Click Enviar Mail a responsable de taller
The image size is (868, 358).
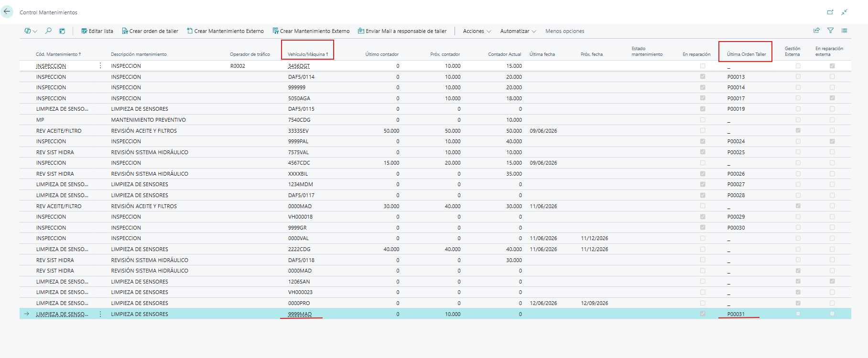point(402,31)
